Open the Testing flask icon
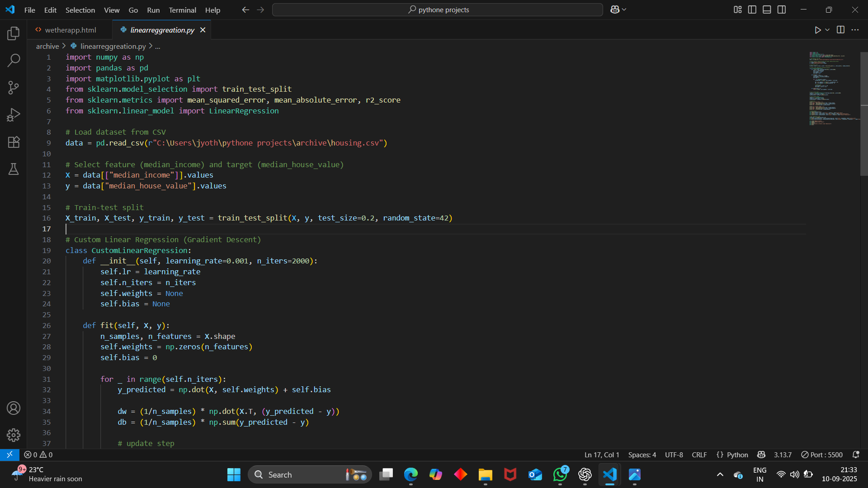The height and width of the screenshot is (488, 868). tap(14, 169)
